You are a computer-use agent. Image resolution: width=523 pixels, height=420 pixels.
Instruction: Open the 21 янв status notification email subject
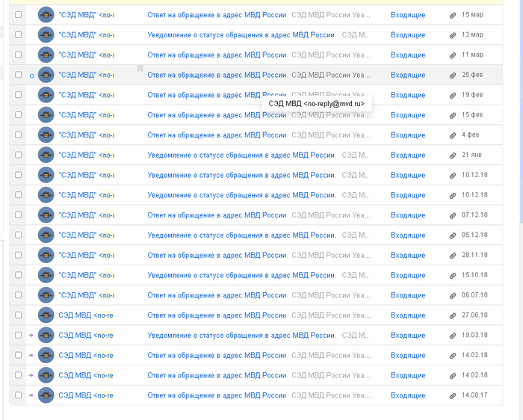click(241, 155)
